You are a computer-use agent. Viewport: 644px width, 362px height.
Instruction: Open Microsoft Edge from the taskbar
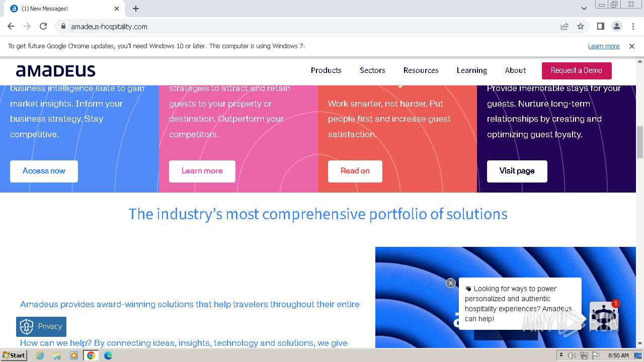point(108,355)
